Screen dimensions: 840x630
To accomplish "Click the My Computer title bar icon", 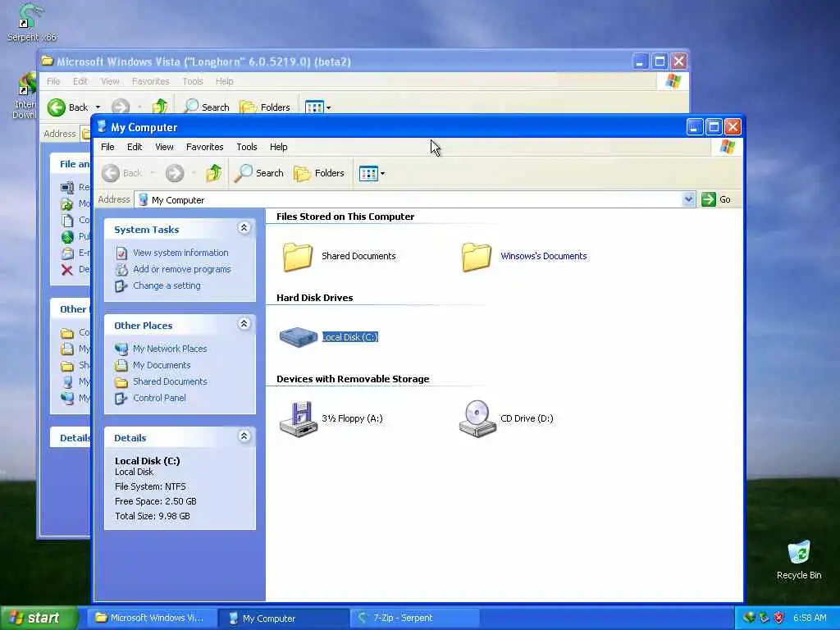I will tap(102, 126).
